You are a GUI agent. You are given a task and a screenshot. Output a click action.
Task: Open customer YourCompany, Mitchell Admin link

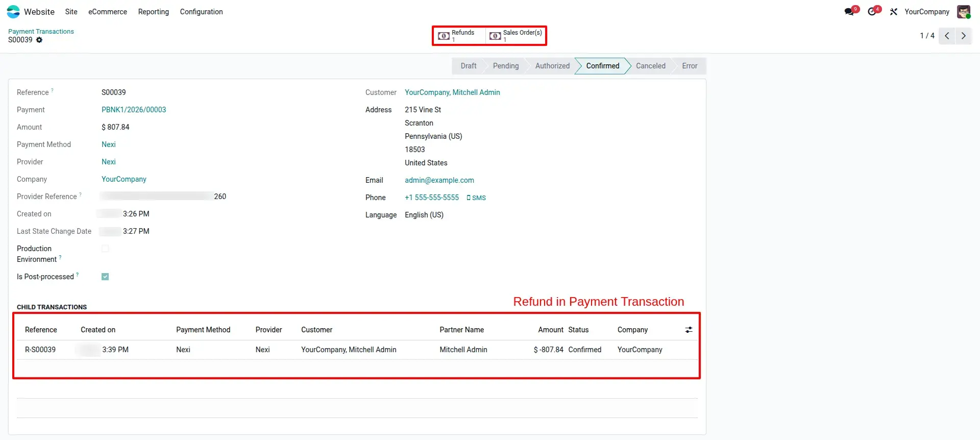click(x=452, y=92)
